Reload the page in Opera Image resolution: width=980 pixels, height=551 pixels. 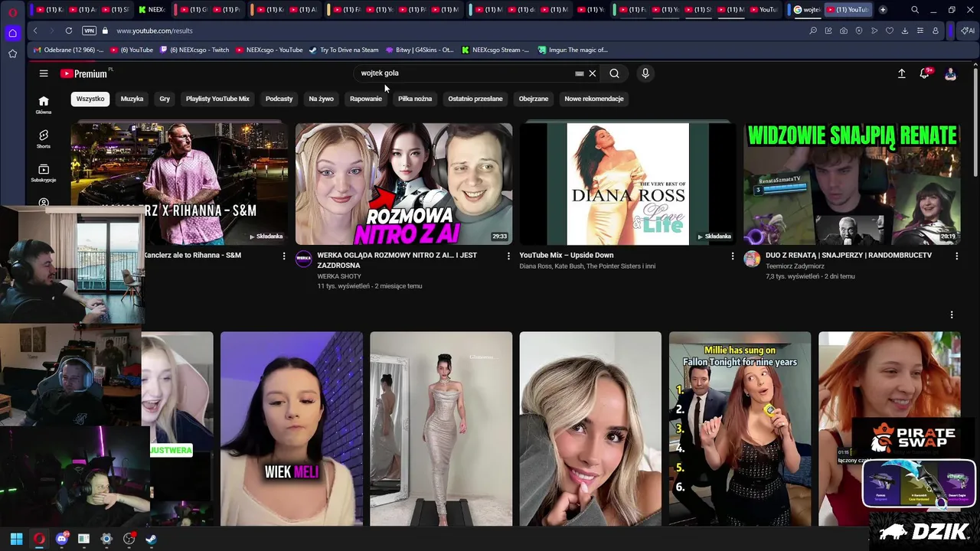click(68, 31)
